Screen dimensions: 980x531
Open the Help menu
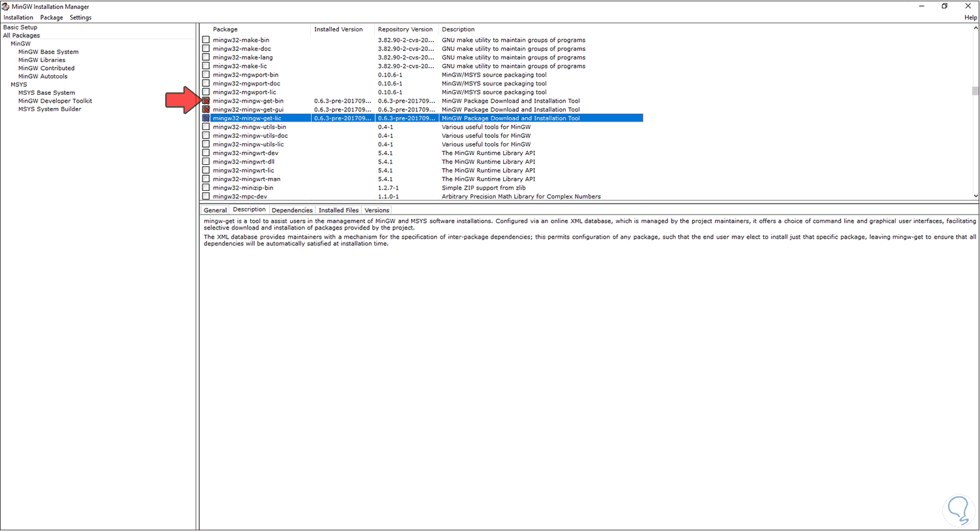(971, 18)
